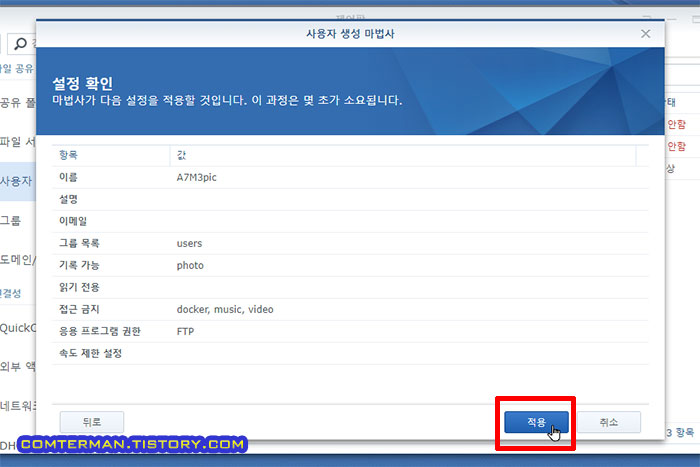700x467 pixels.
Task: Click the 값 column header
Action: point(403,155)
